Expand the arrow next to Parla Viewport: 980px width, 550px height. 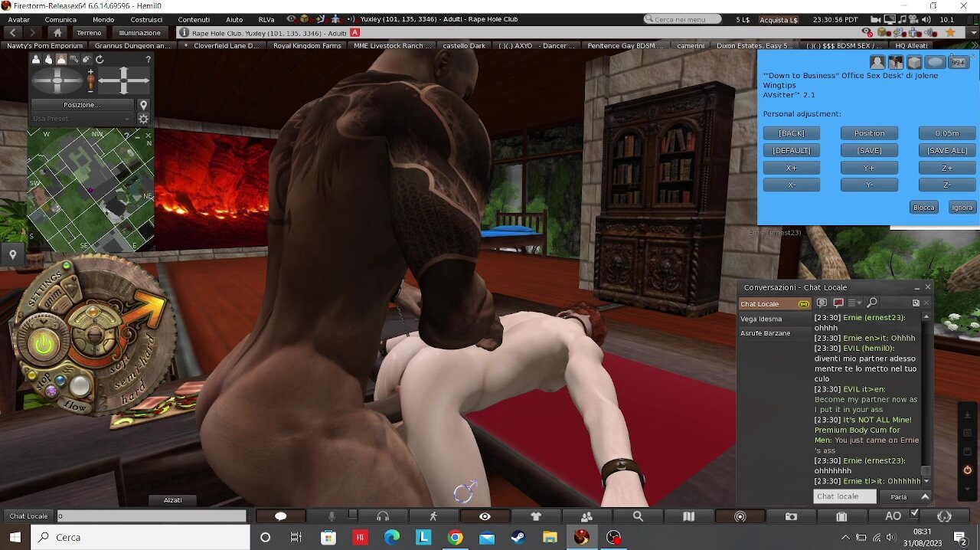pyautogui.click(x=925, y=496)
